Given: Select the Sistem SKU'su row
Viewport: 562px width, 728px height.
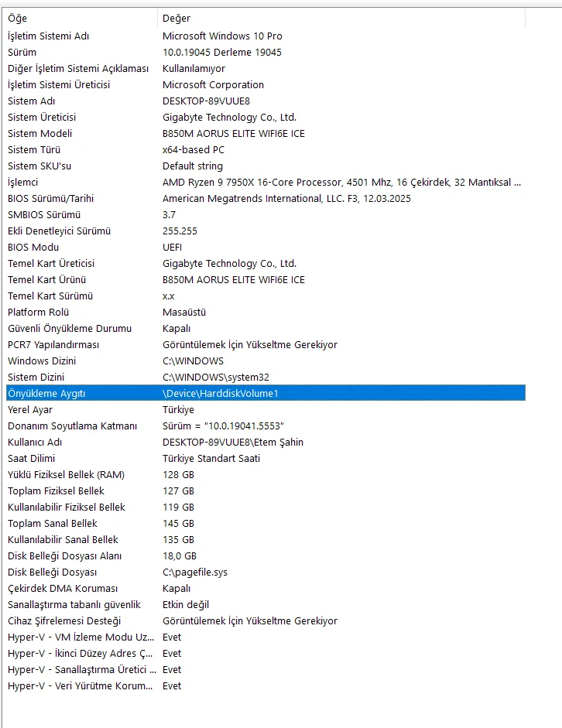Looking at the screenshot, I should coord(266,166).
